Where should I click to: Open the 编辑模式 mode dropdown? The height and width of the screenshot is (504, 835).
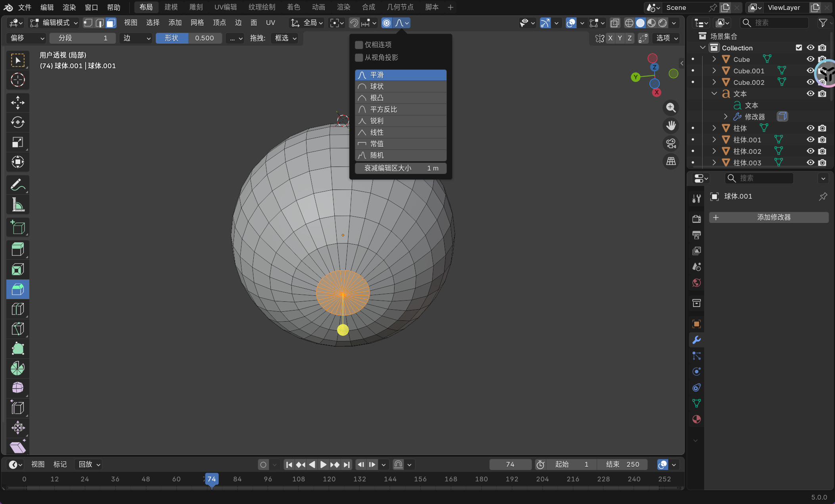[x=55, y=23]
